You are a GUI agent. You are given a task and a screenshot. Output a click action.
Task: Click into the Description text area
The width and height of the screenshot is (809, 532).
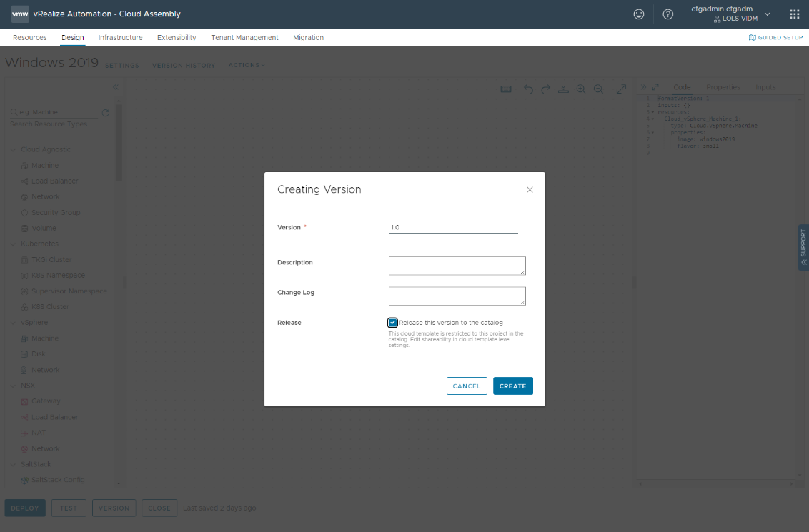click(x=457, y=266)
